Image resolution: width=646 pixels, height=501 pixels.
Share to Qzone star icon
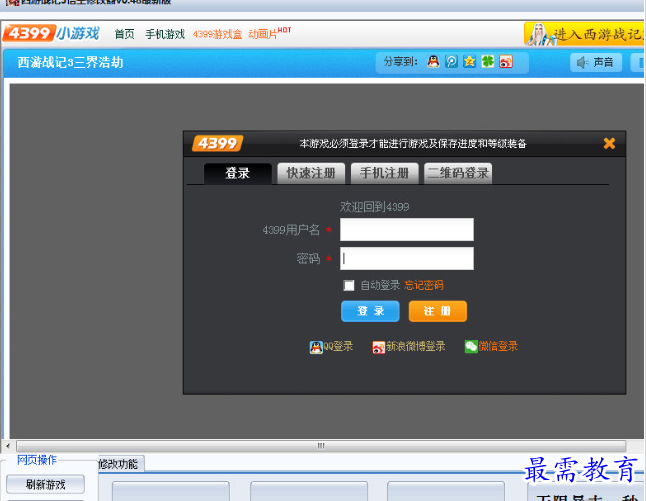469,62
